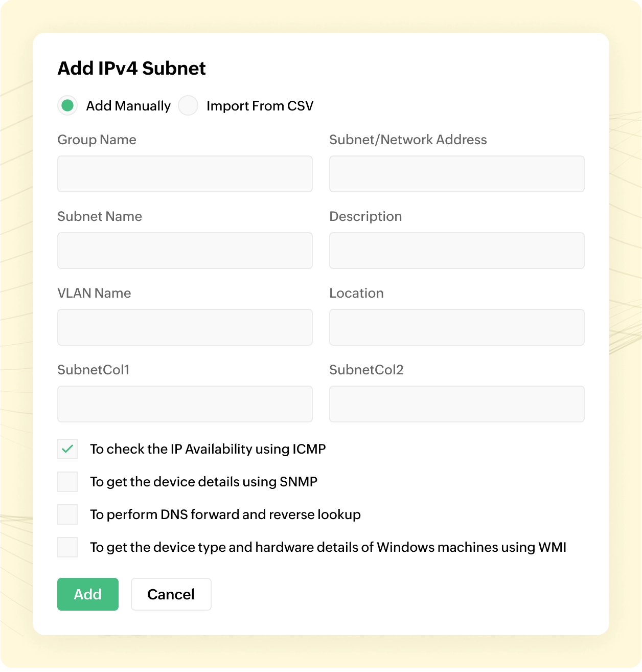The height and width of the screenshot is (672, 642).
Task: Select the Add Manually radio button
Action: (x=67, y=106)
